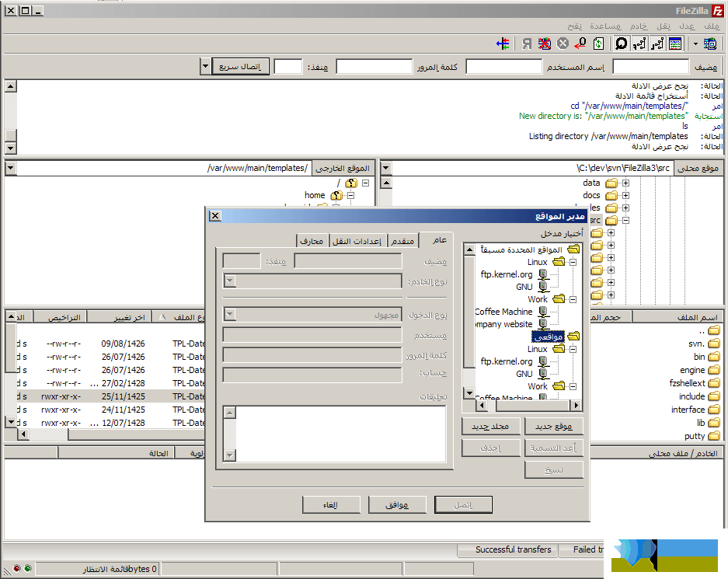Open the عدل menu
The width and height of the screenshot is (728, 579).
tap(687, 26)
